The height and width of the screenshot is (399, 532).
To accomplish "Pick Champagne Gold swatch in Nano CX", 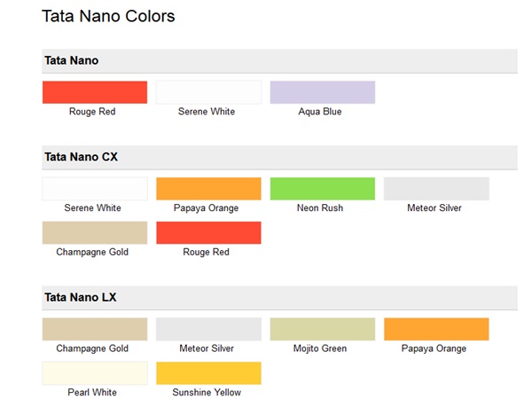I will point(95,232).
